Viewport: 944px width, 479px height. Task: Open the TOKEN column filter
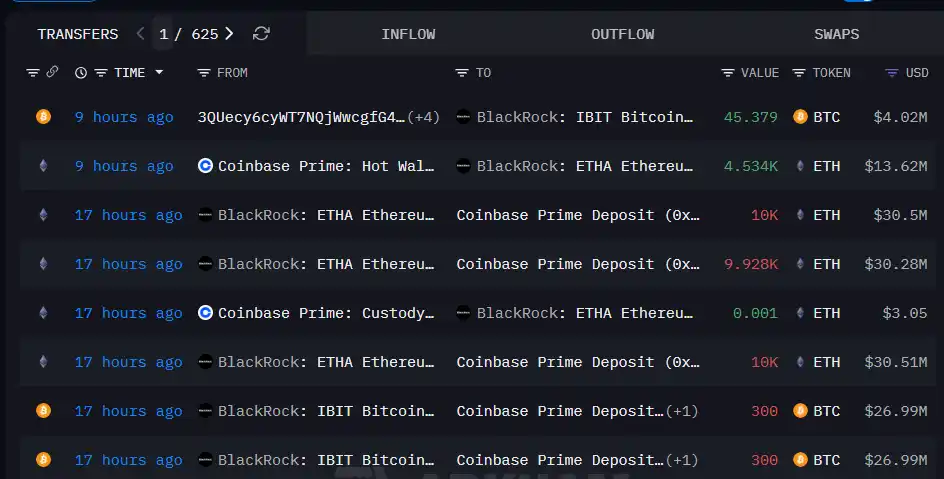point(799,73)
